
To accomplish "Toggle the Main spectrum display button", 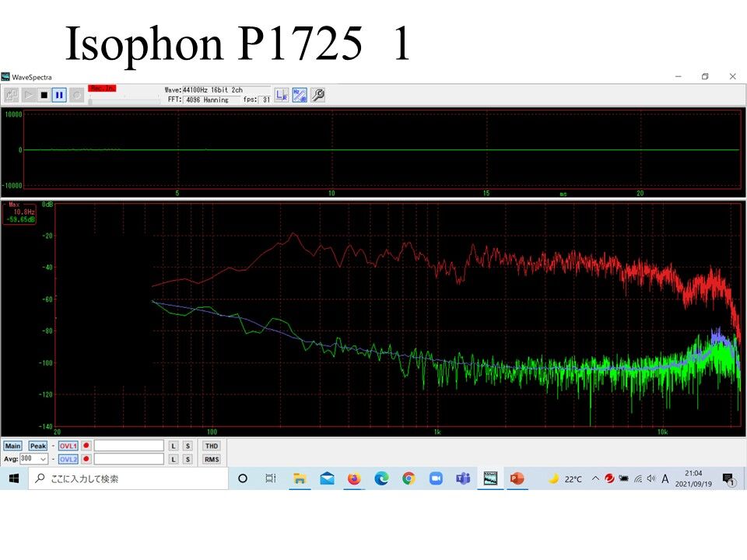I will tap(12, 446).
